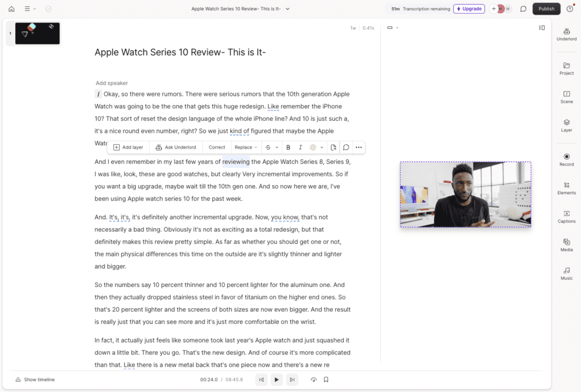Click the underlined filler "kind of"
The width and height of the screenshot is (581, 392).
pyautogui.click(x=239, y=131)
